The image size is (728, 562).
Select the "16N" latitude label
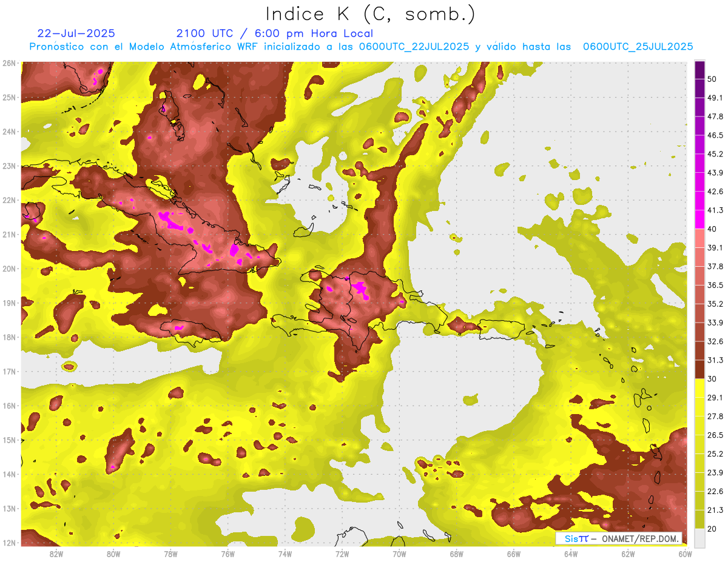pyautogui.click(x=10, y=406)
